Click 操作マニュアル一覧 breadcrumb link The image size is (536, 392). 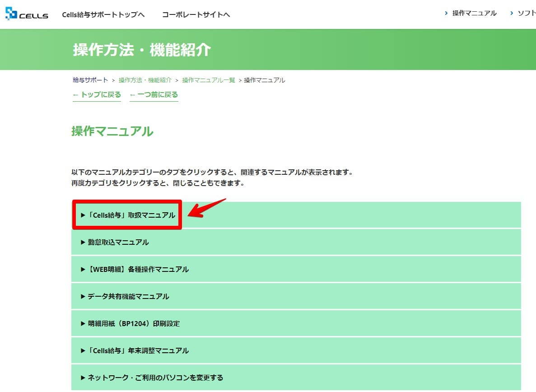(x=209, y=80)
